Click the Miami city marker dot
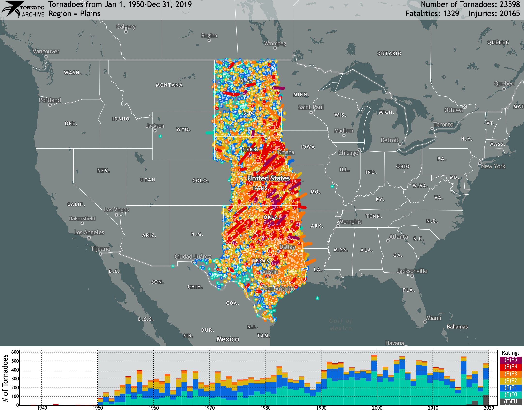The height and width of the screenshot is (420, 524). tap(425, 322)
